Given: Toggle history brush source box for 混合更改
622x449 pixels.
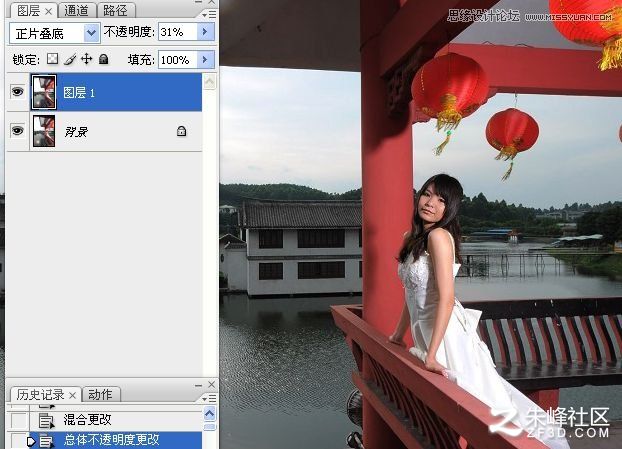Looking at the screenshot, I should coord(19,420).
